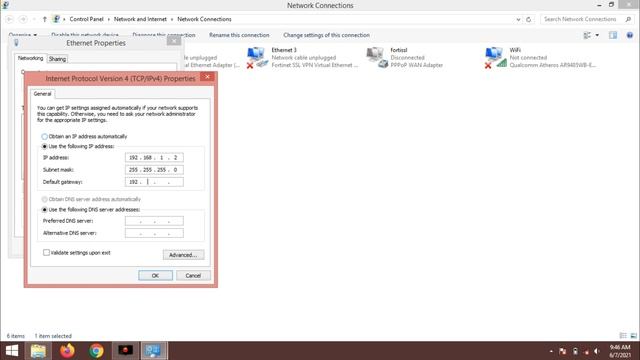Click Rename this connection
The height and width of the screenshot is (360, 640).
click(239, 35)
